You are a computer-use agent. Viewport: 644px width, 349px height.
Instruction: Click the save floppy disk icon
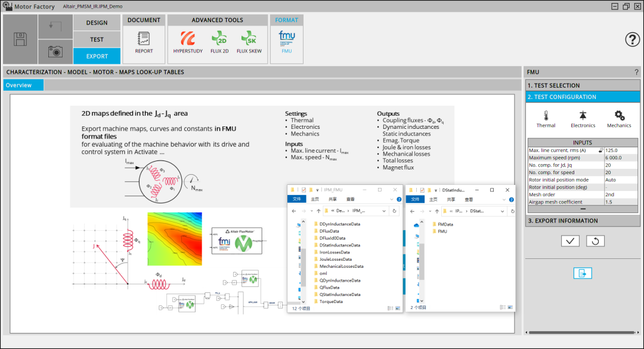click(x=20, y=39)
